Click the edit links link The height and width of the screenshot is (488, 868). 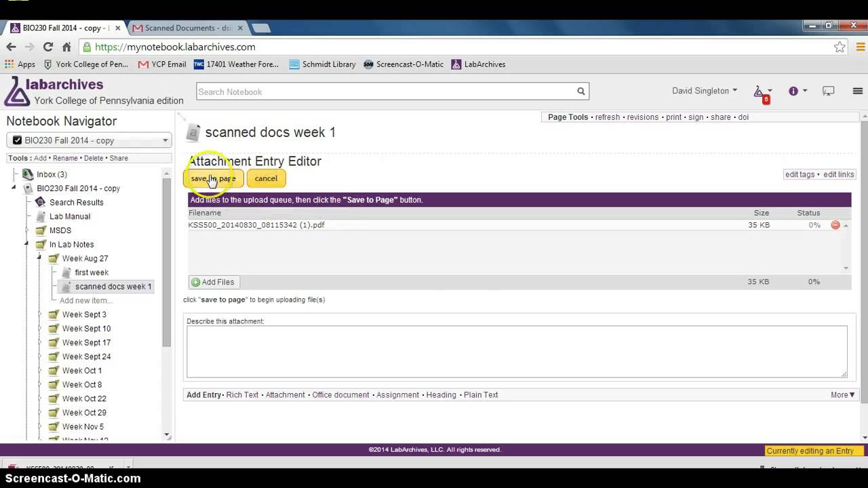point(838,174)
